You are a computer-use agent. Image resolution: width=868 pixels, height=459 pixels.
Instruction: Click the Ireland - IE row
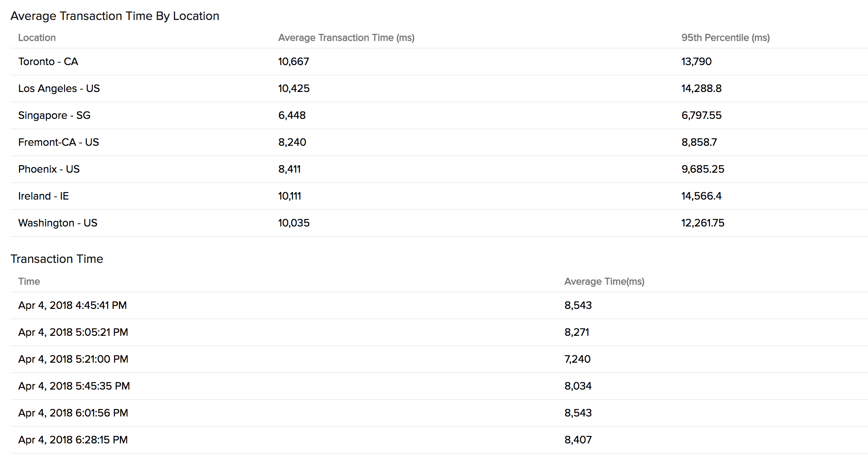point(43,196)
